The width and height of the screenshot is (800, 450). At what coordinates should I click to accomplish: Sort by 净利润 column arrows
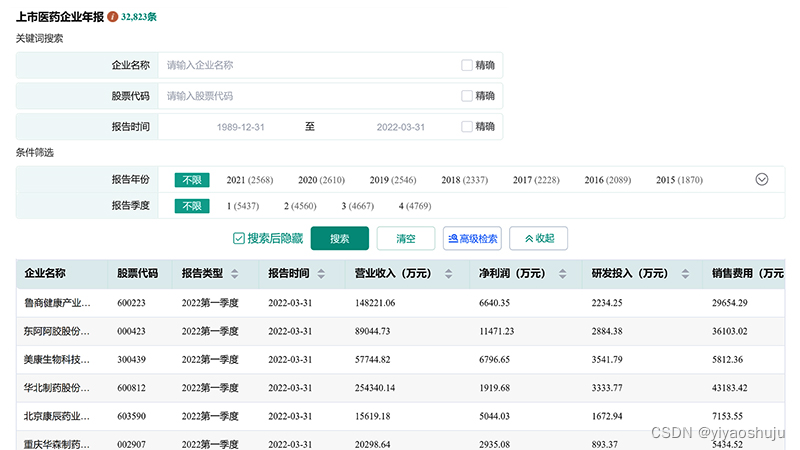click(x=562, y=273)
